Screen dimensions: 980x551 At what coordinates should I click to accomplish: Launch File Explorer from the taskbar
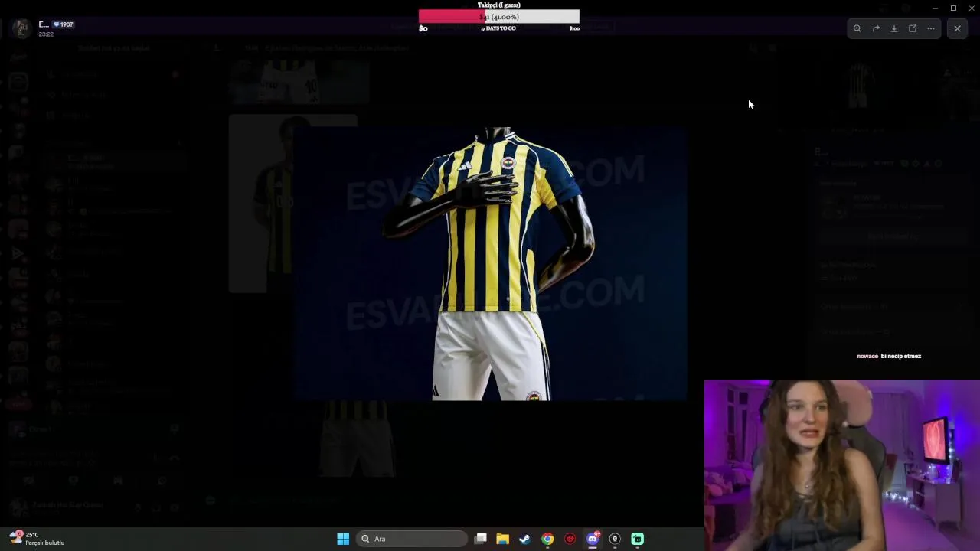tap(503, 539)
